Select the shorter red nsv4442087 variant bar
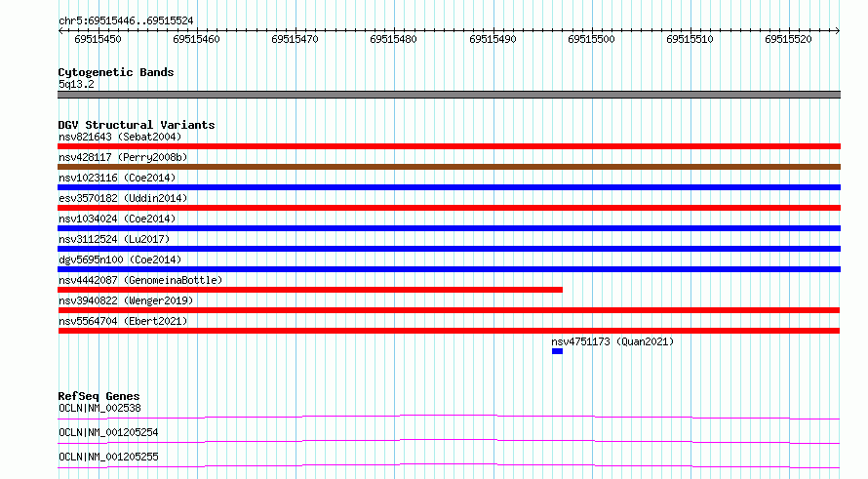 (x=310, y=290)
